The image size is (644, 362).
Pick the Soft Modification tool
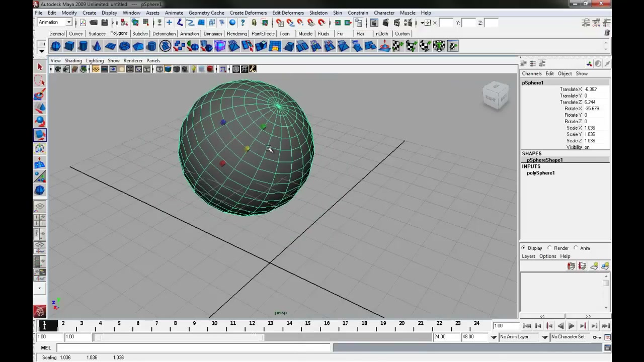click(x=40, y=163)
